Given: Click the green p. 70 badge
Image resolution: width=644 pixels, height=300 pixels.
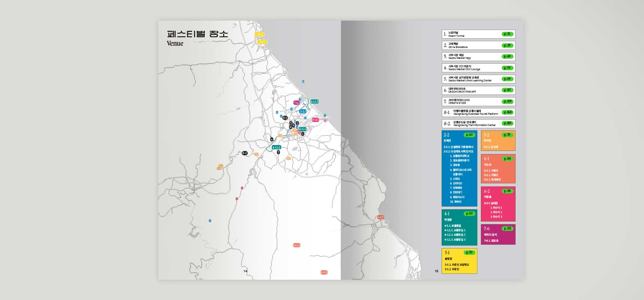Looking at the screenshot, I should pyautogui.click(x=469, y=253).
